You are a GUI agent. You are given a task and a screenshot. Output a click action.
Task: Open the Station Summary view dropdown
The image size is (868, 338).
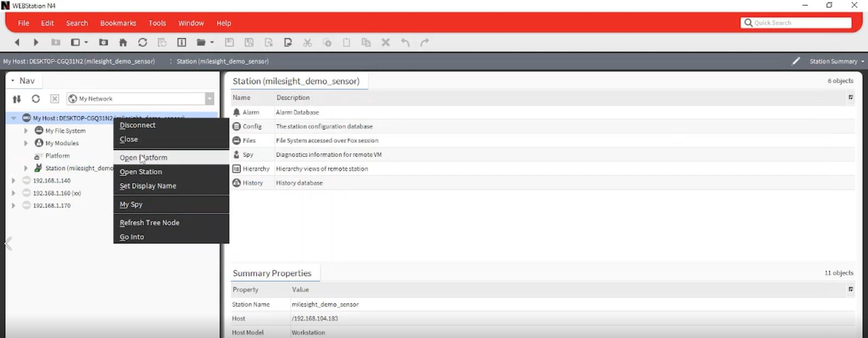[837, 61]
